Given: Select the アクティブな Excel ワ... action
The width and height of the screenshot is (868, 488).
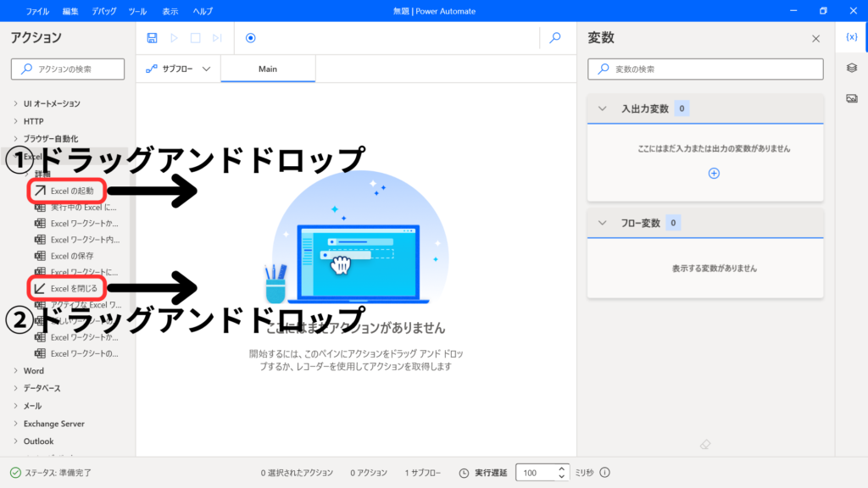Looking at the screenshot, I should 78,305.
